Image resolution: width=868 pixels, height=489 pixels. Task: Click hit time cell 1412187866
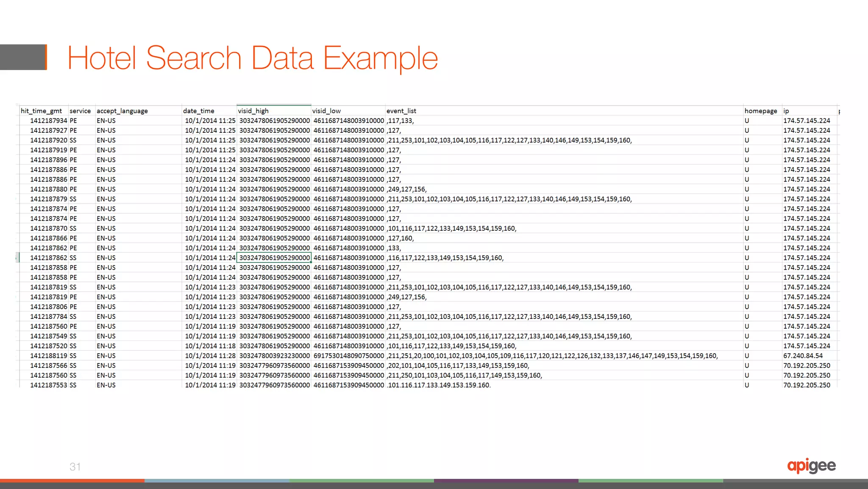click(x=44, y=238)
